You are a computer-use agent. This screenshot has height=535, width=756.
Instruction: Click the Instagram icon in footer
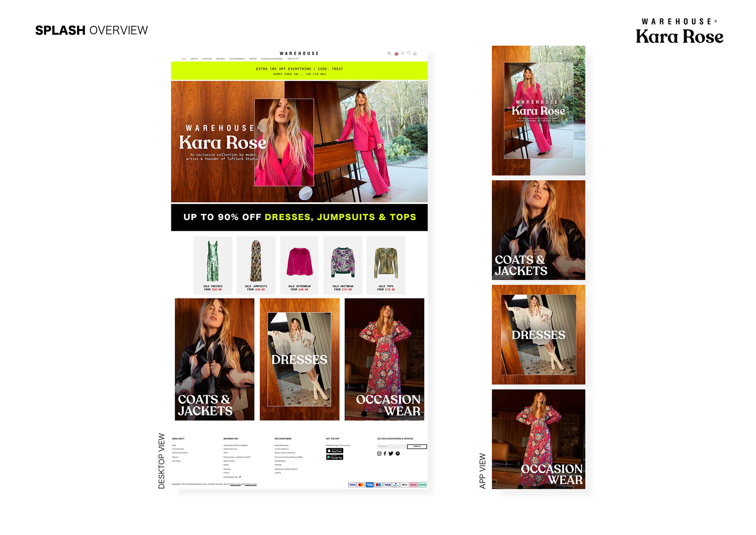[379, 453]
